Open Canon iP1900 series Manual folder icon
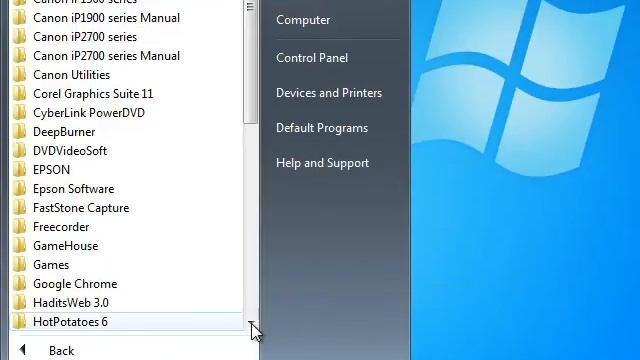640x360 pixels. [x=19, y=18]
